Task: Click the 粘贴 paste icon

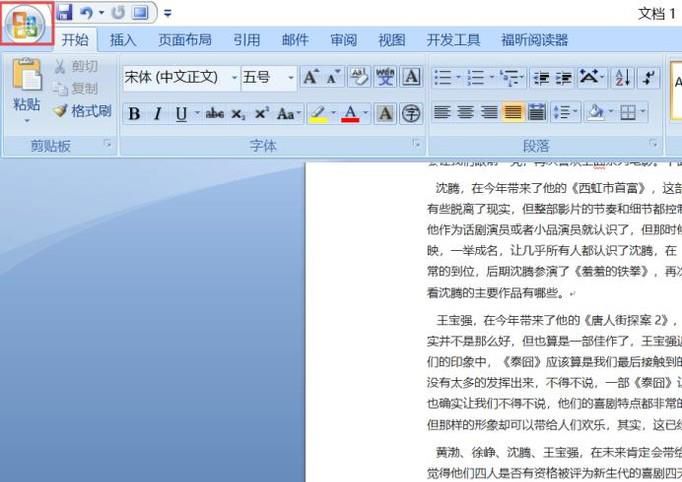Action: coord(27,75)
